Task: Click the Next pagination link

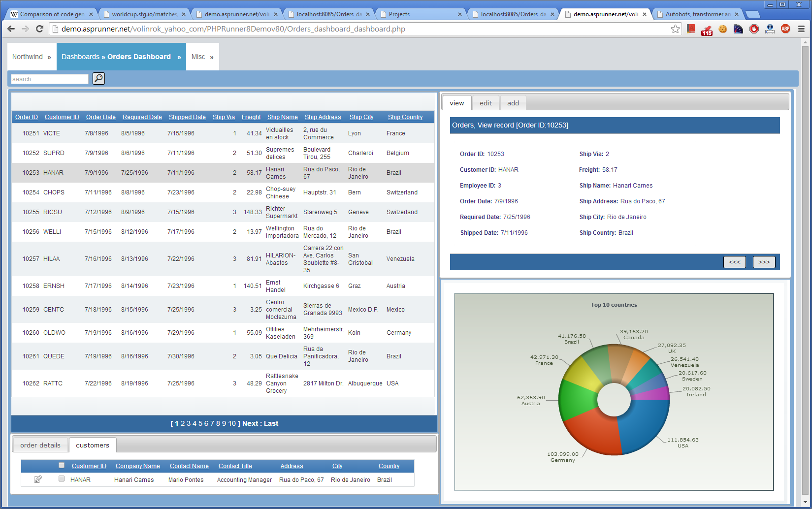Action: click(250, 424)
